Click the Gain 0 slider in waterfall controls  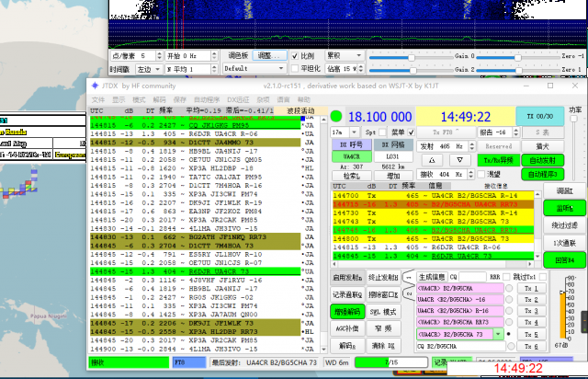point(412,57)
